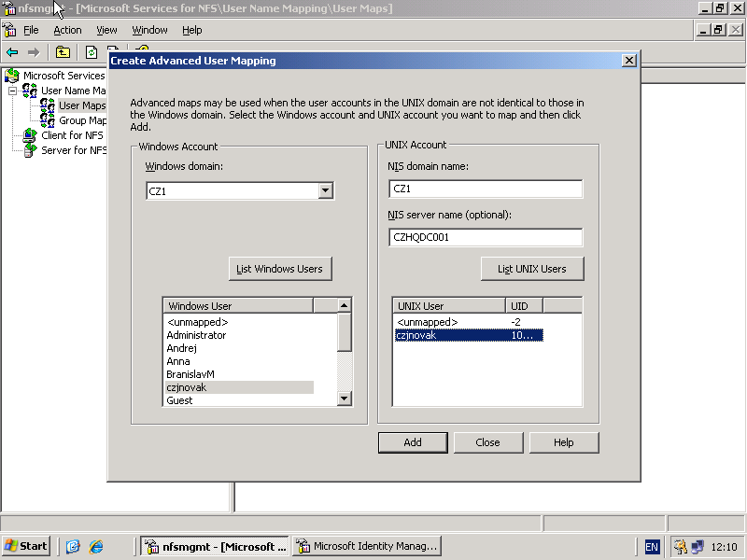Select Group Maps in the tree
Viewport: 747px width, 560px height.
tap(82, 120)
